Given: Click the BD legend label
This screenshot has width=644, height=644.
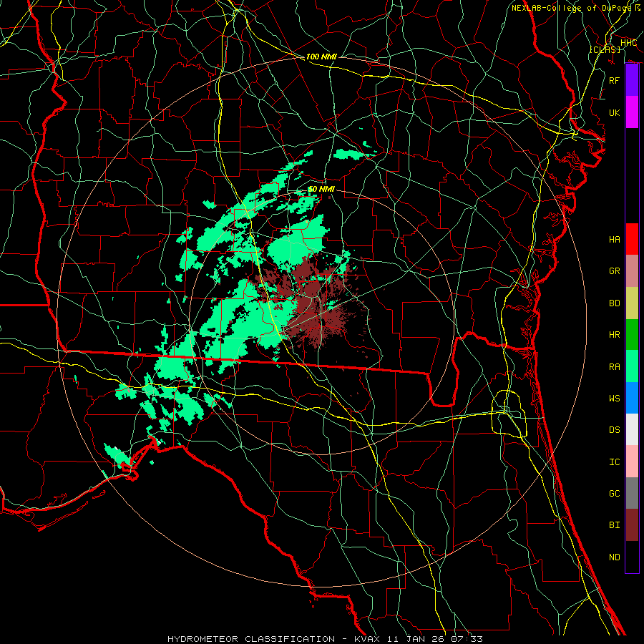Looking at the screenshot, I should pos(614,303).
